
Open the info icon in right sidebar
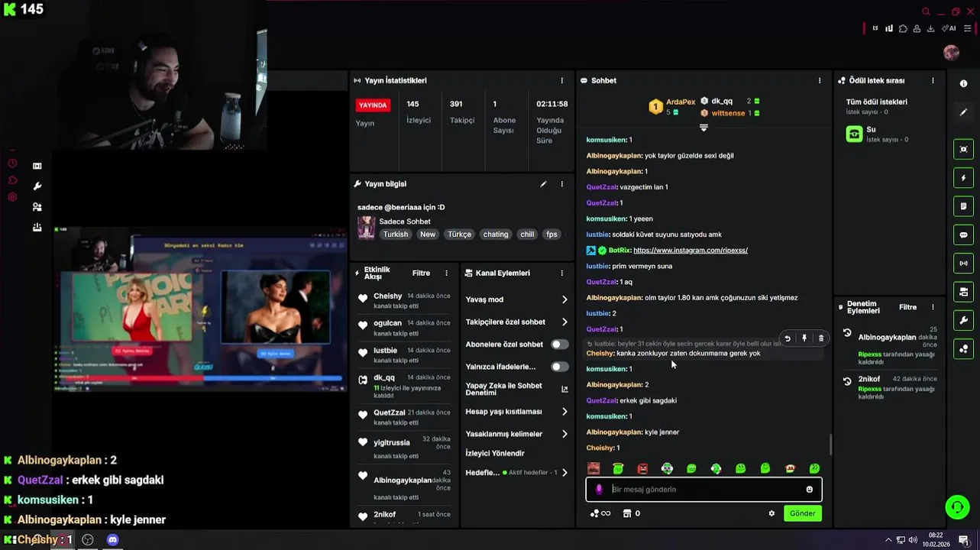pos(963,84)
